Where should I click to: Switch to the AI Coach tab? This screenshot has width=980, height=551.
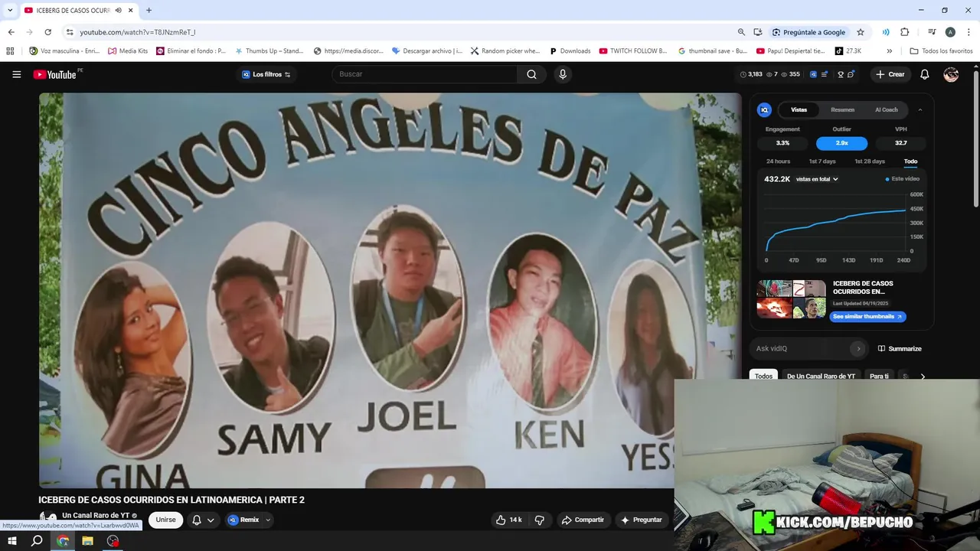[886, 109]
